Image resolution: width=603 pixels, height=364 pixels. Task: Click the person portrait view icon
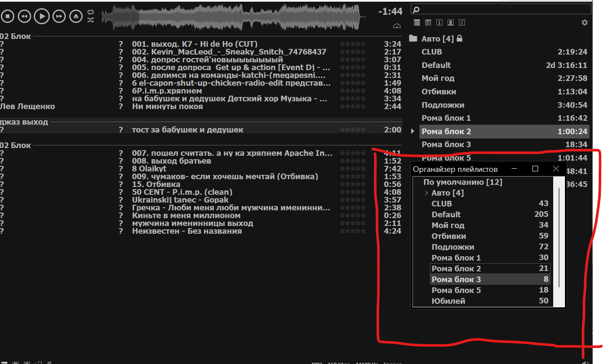pos(451,23)
